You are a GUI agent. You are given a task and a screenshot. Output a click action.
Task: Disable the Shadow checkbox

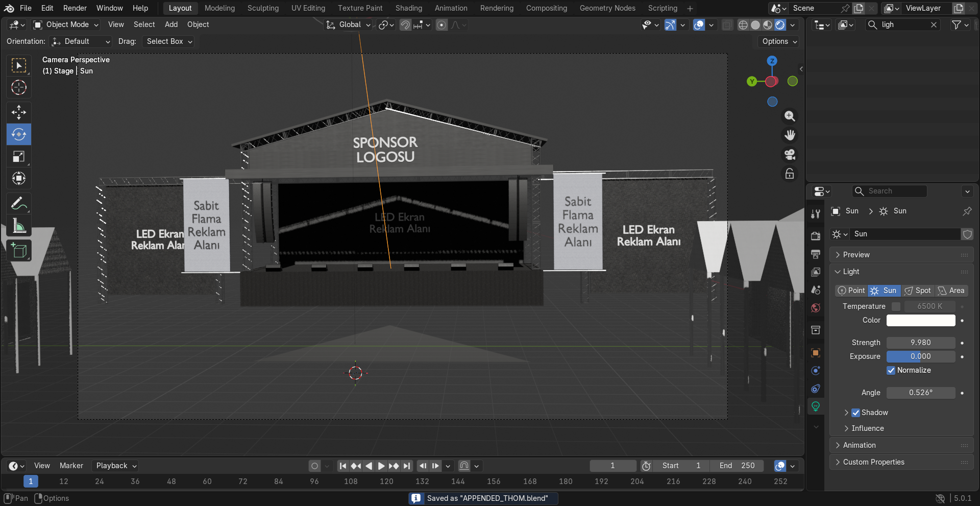coord(856,413)
